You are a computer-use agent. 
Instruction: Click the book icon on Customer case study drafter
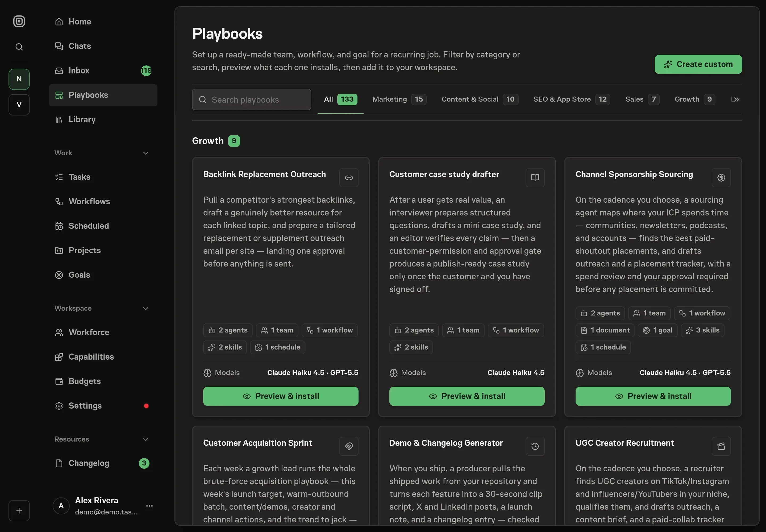(x=535, y=178)
